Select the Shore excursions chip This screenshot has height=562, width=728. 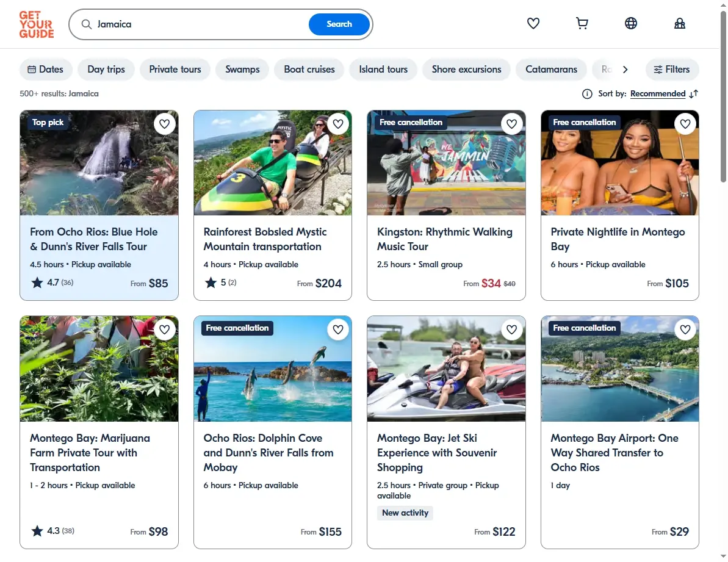tap(466, 69)
